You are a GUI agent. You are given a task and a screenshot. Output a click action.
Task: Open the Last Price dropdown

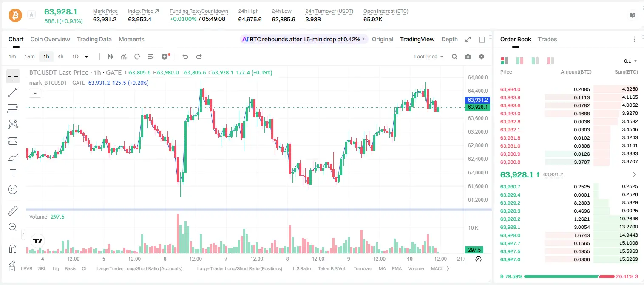point(428,57)
